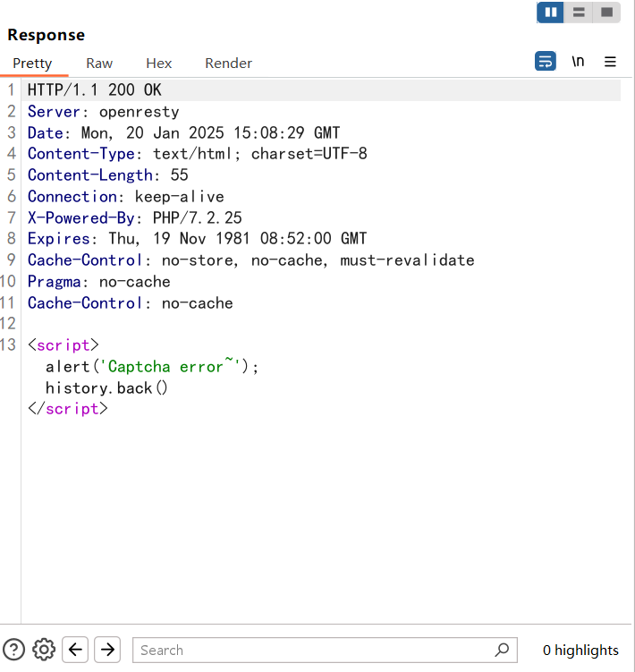The height and width of the screenshot is (672, 635).
Task: Click the Content-Type header line
Action: [197, 154]
